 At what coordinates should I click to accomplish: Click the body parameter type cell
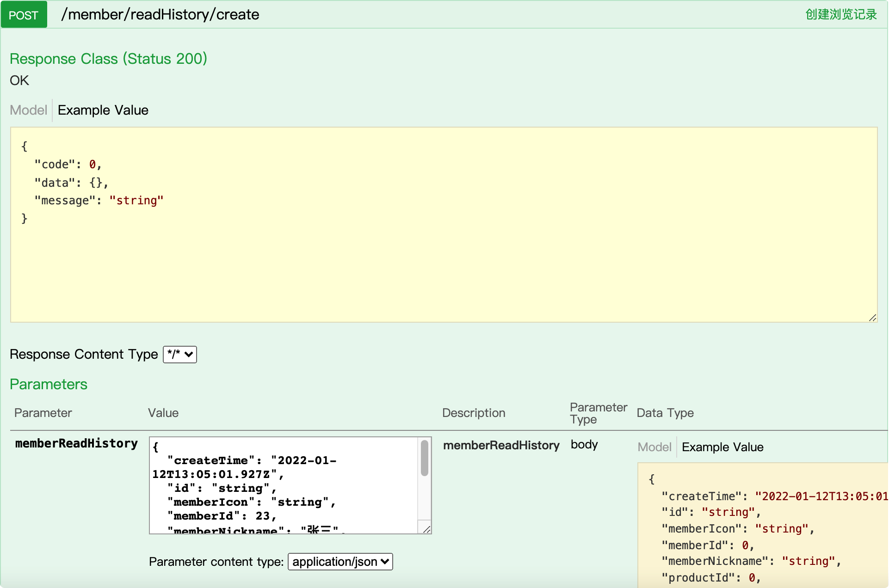(584, 444)
